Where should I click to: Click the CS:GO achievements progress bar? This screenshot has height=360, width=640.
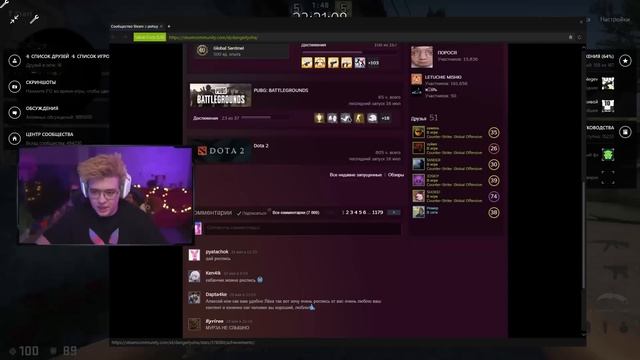point(349,52)
